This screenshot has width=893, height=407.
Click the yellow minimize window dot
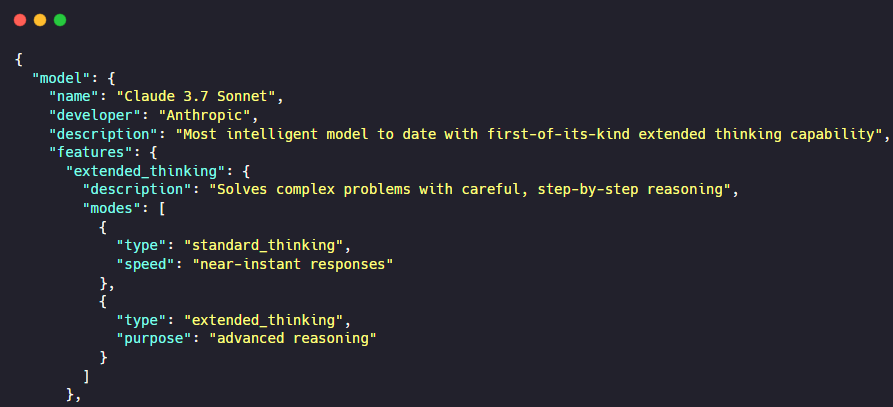(x=40, y=20)
